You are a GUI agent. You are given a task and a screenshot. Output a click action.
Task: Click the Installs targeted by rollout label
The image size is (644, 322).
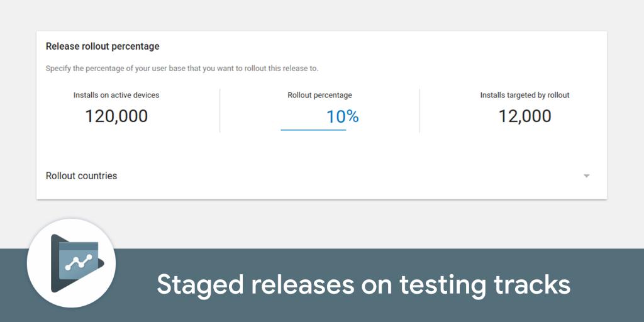click(525, 96)
